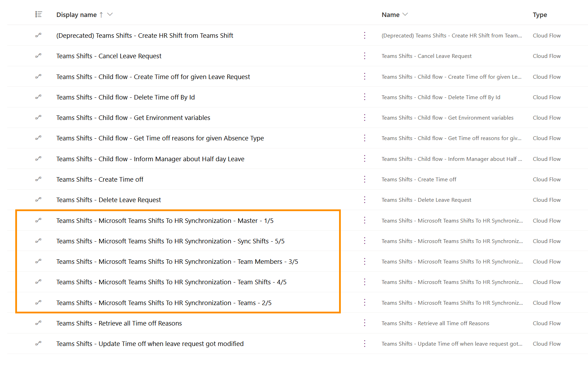Click Name cell 'Teams Shifts - Cancel Leave Request'
Screen dimensions: 588x381
[426, 56]
